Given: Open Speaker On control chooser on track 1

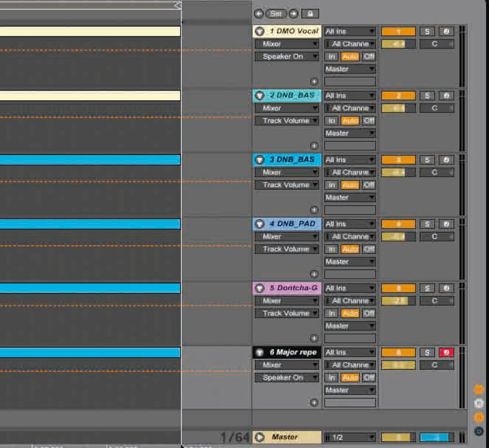Looking at the screenshot, I should coord(287,56).
